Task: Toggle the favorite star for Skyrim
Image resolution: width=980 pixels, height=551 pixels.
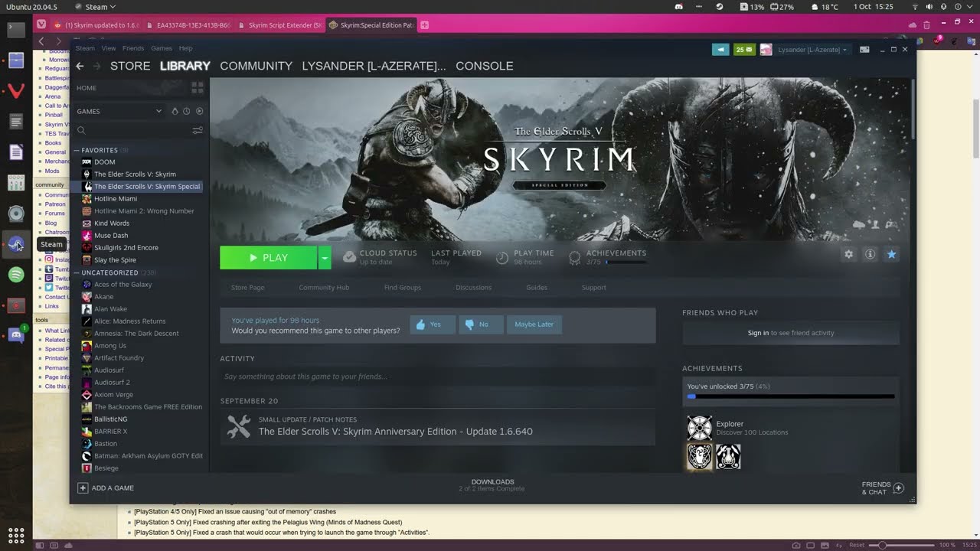Action: coord(891,254)
